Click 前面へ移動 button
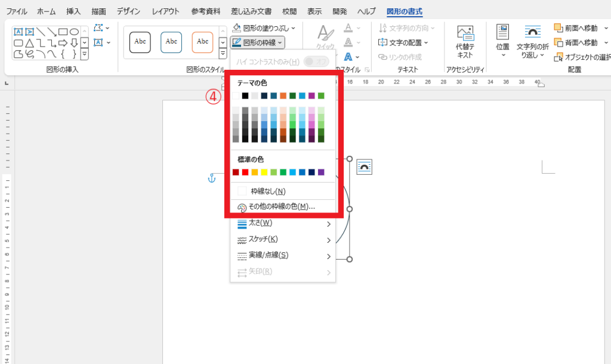 576,28
